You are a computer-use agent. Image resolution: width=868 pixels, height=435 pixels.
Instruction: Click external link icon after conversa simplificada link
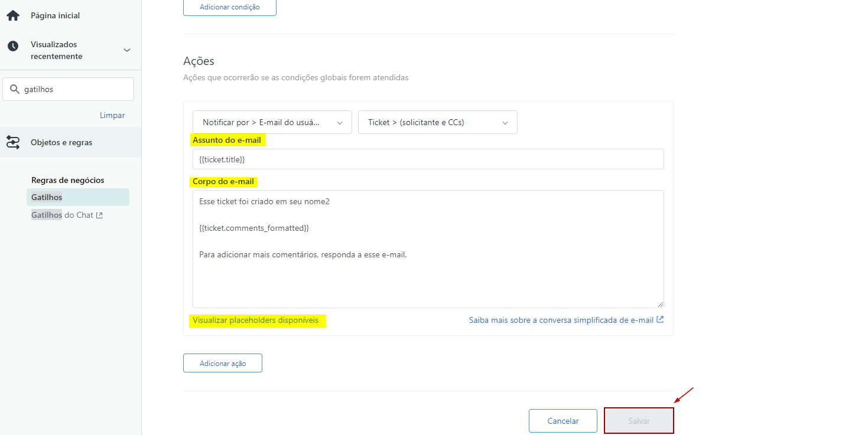(x=660, y=320)
